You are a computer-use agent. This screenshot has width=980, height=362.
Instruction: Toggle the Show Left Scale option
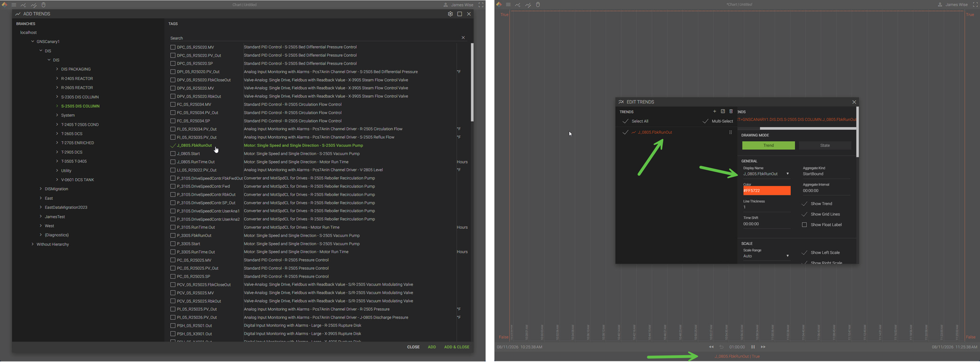(x=805, y=253)
